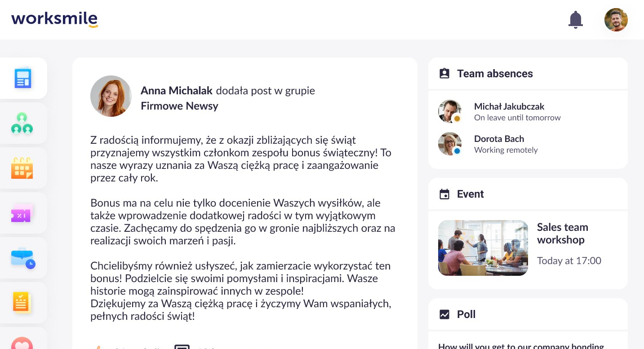Select the Michał Jakubczak name
This screenshot has width=644, height=349.
(509, 106)
